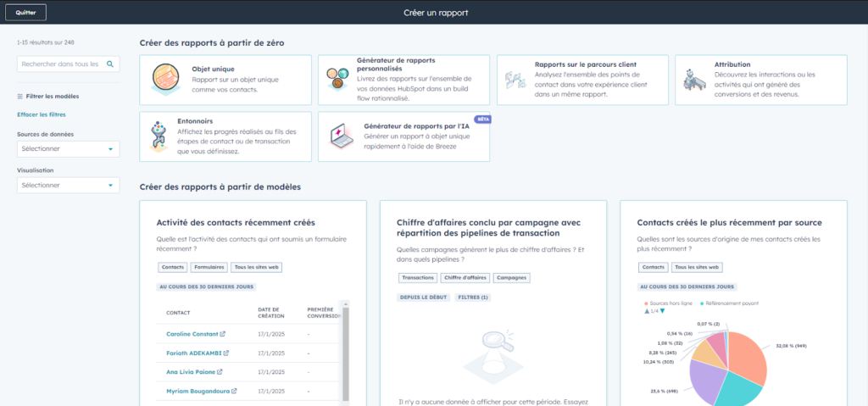Click the 10,24 % (303) pie label
This screenshot has height=406, width=868.
tap(657, 360)
